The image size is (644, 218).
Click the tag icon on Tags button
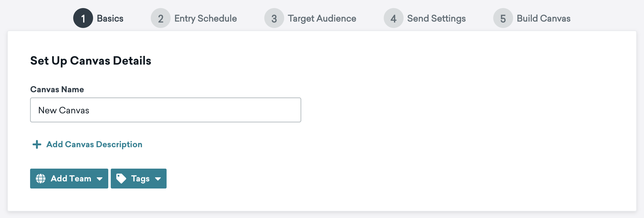pos(121,179)
